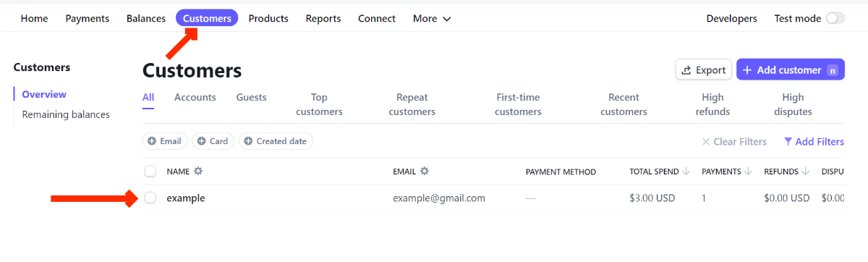Open the Connect section

click(x=377, y=19)
